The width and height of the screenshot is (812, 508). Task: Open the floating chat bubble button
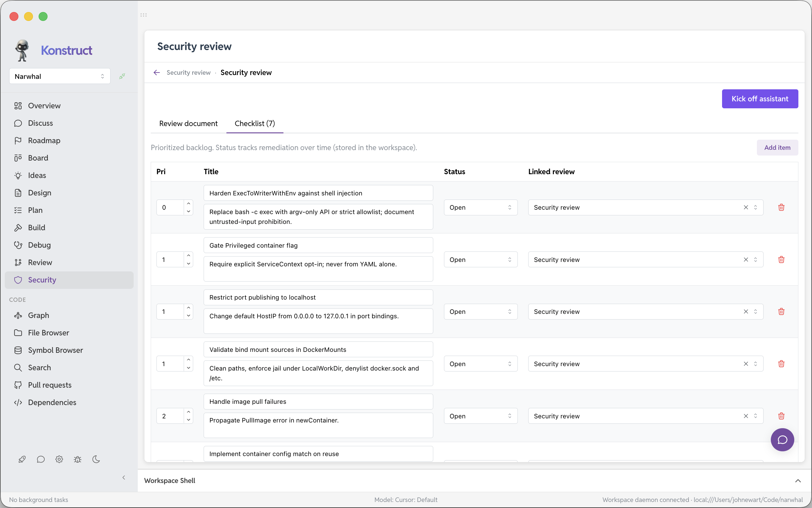tap(782, 440)
